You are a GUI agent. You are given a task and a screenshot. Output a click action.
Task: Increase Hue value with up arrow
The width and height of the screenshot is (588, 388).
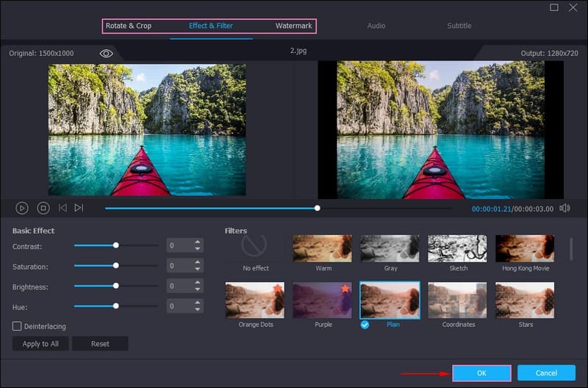197,302
